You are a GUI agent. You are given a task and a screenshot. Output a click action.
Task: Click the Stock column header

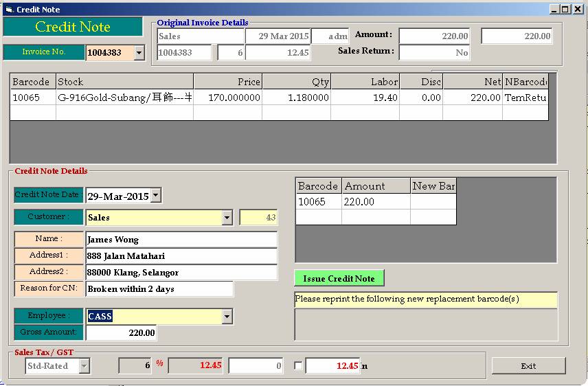pos(125,82)
